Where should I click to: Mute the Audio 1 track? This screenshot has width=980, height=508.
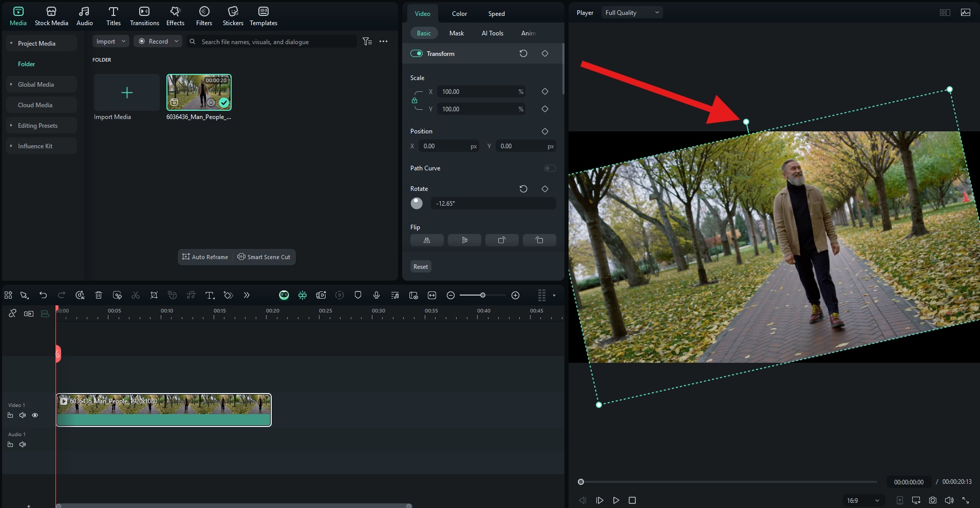23,444
